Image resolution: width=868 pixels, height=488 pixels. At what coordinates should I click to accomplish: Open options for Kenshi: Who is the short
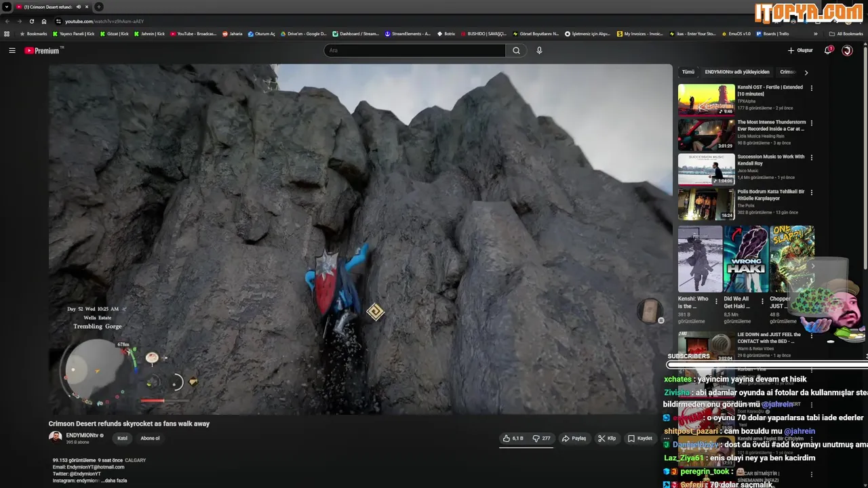click(x=717, y=301)
